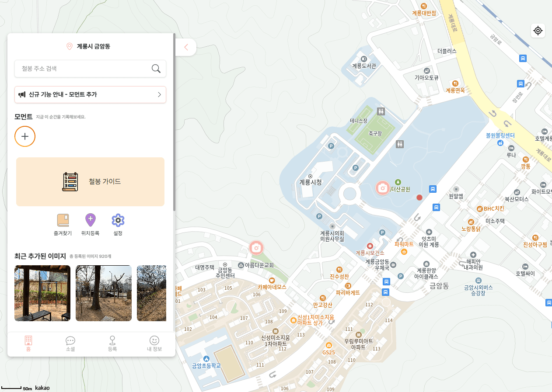Click the BHC치킨 map icon
The width and height of the screenshot is (552, 392).
(480, 208)
